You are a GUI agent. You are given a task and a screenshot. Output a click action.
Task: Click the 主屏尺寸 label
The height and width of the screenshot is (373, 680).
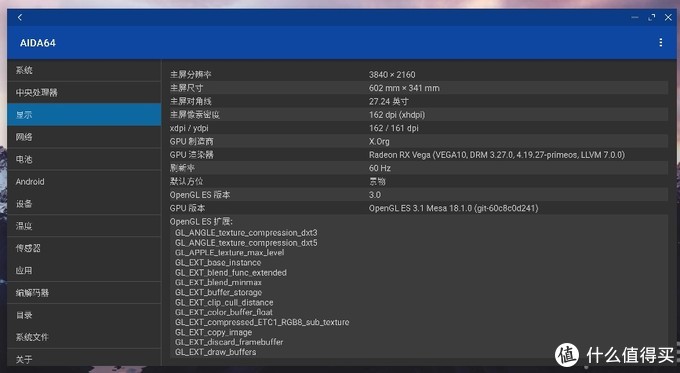(x=186, y=88)
